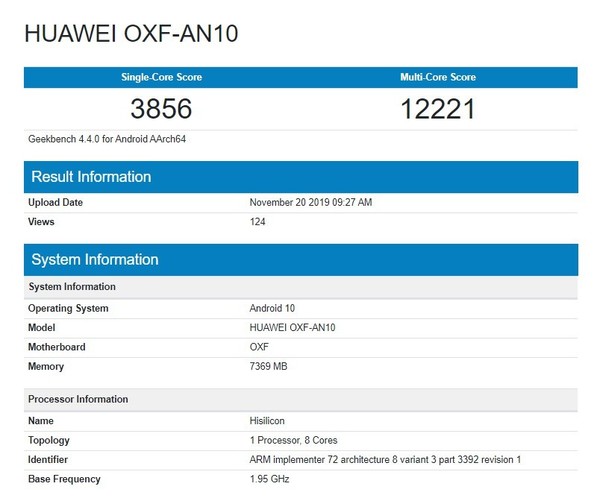Click the Memory label
600x501 pixels.
(46, 367)
